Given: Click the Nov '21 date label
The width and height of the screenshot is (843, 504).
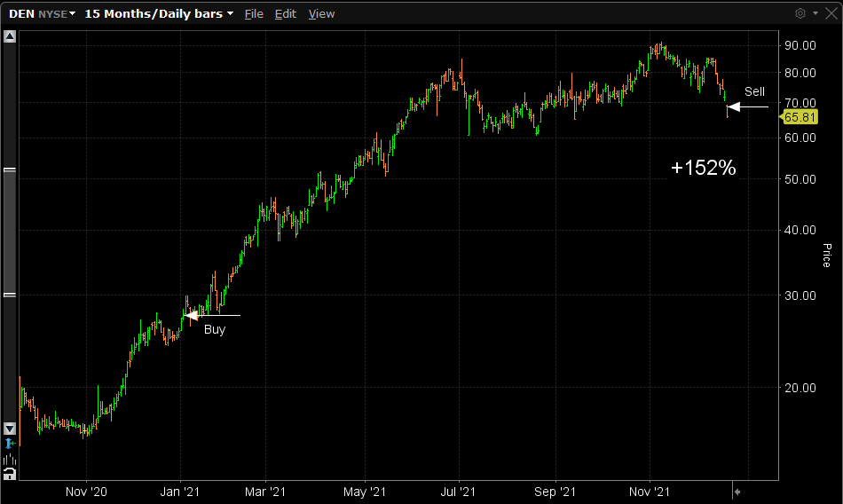Looking at the screenshot, I should [x=649, y=492].
